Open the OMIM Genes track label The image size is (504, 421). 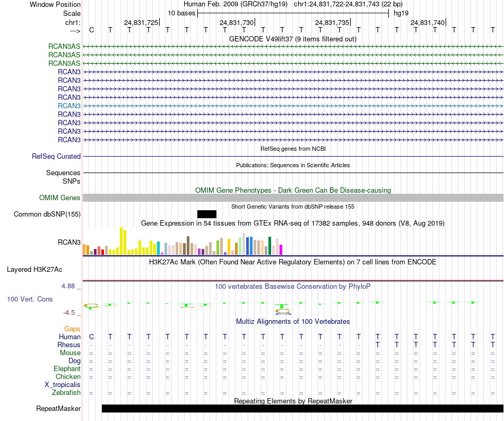coord(60,198)
